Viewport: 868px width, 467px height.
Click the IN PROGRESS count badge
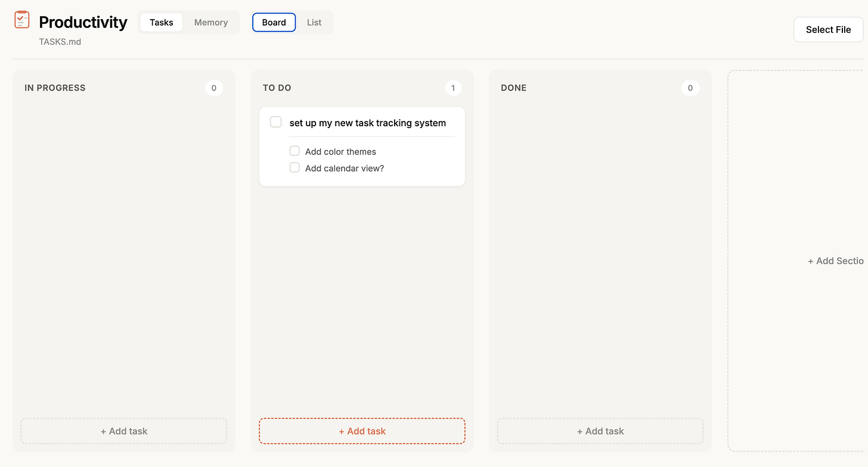213,88
